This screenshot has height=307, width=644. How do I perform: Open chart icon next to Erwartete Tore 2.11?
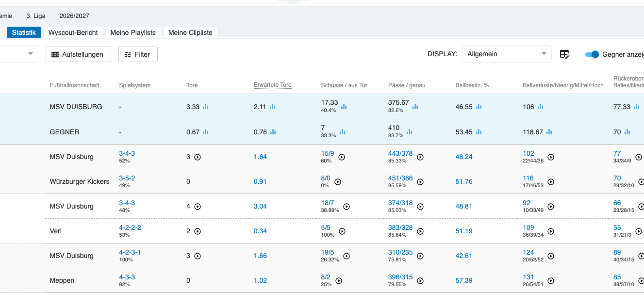pos(273,107)
